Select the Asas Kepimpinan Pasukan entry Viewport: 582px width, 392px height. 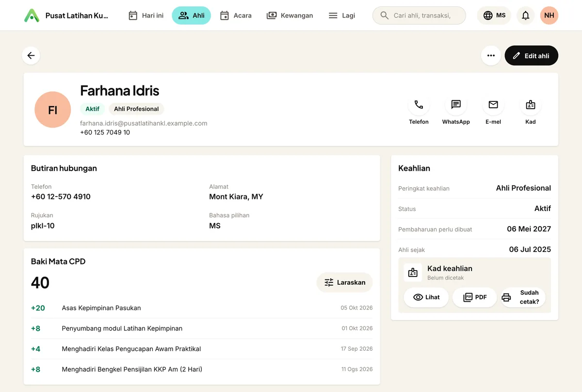[x=202, y=308]
